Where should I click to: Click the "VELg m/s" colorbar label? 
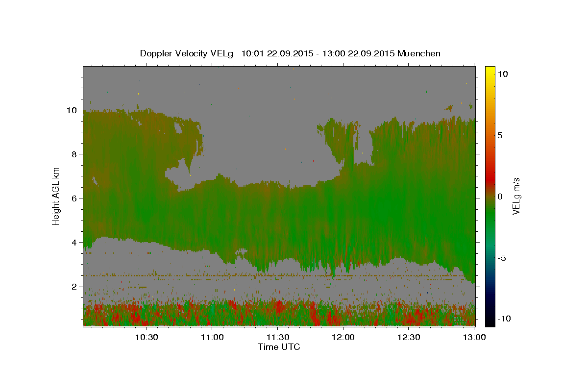(x=516, y=196)
